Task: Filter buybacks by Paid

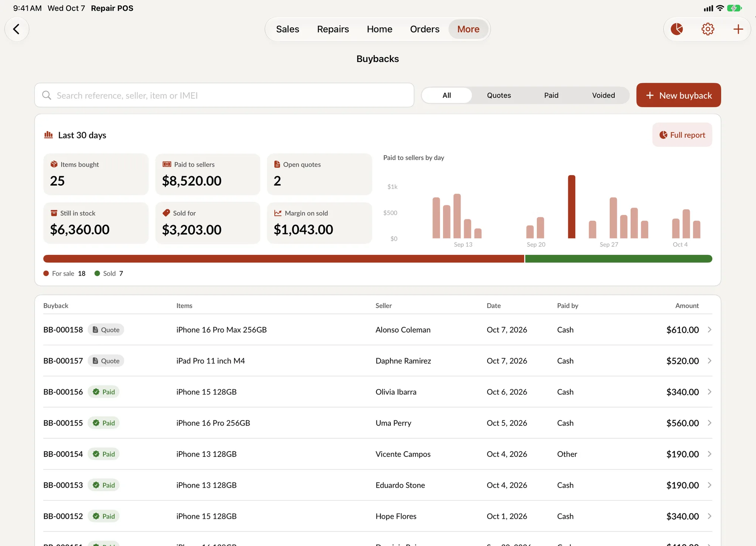Action: (x=551, y=95)
